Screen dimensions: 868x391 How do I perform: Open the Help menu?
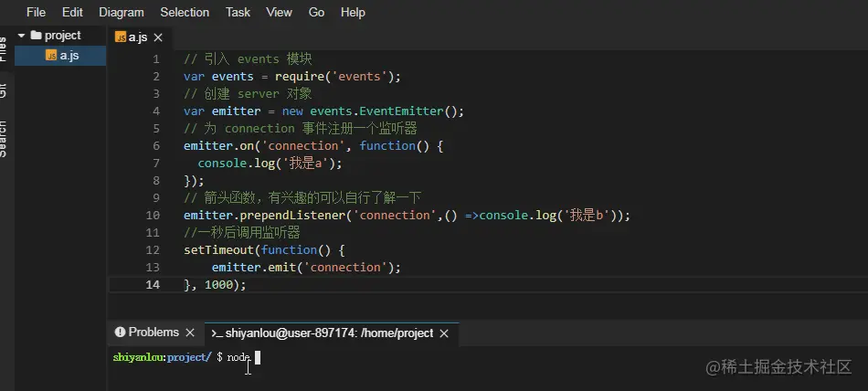click(x=353, y=12)
